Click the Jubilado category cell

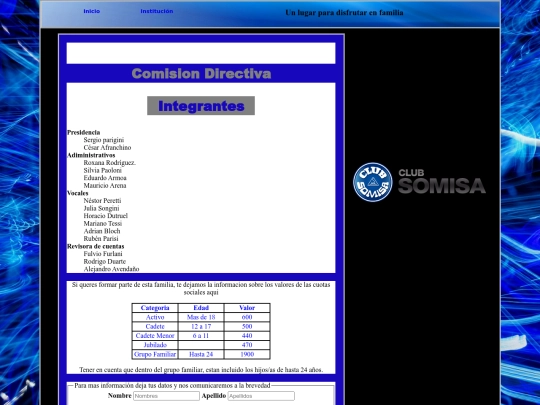click(x=155, y=345)
